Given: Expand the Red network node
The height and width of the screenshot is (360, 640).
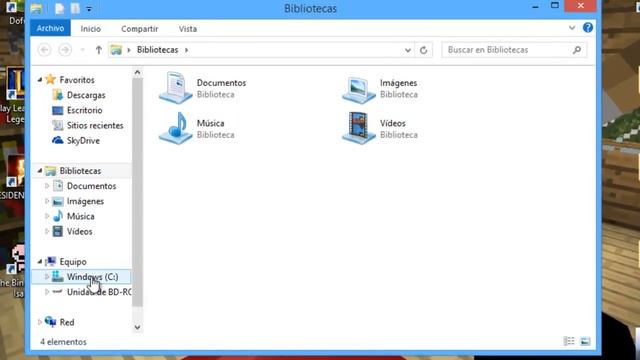Looking at the screenshot, I should coord(40,322).
